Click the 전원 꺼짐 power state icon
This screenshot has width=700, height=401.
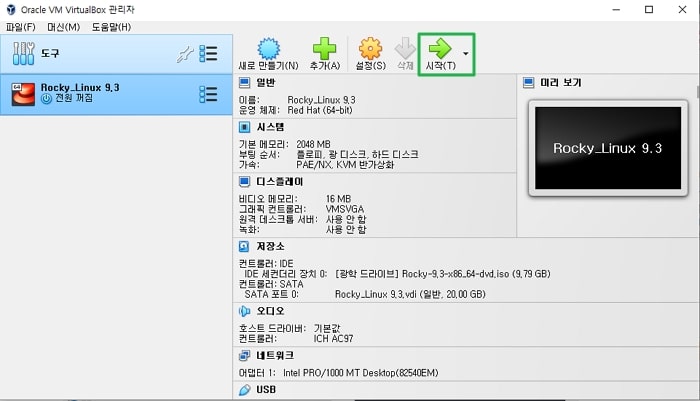point(46,99)
